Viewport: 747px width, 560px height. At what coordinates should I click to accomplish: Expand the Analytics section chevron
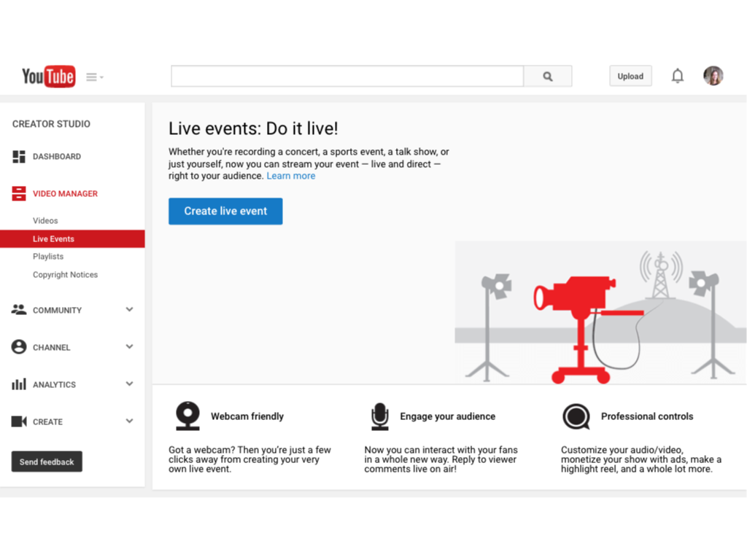point(130,384)
